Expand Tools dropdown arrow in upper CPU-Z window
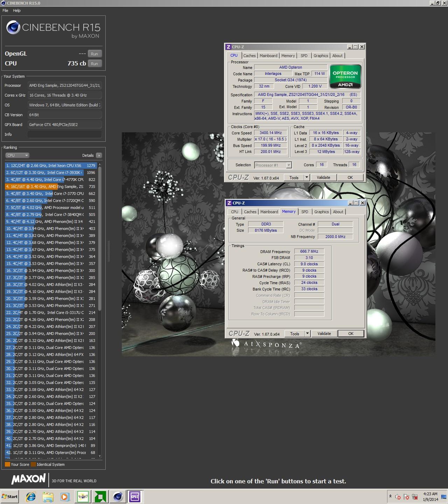Screen dimensions: 448x504 click(x=307, y=177)
